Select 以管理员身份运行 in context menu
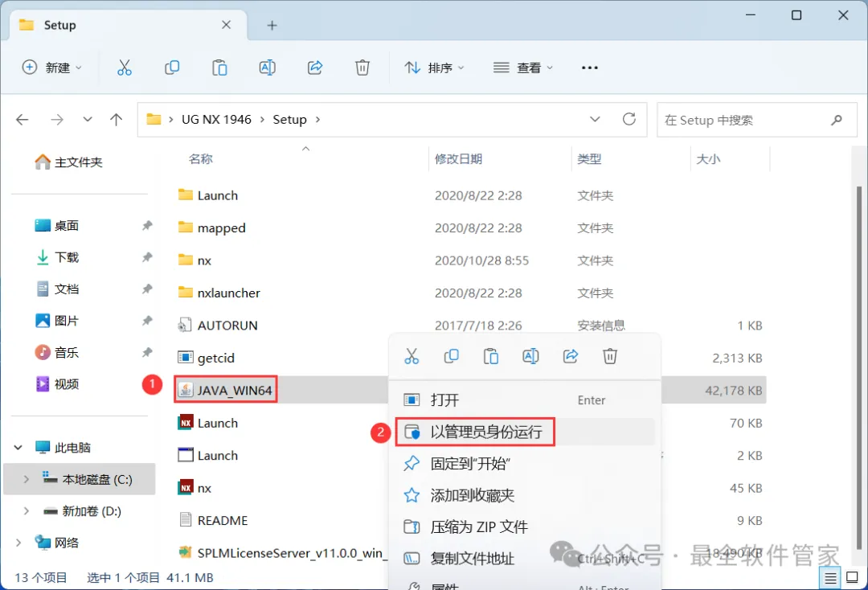The image size is (868, 590). coord(526,432)
